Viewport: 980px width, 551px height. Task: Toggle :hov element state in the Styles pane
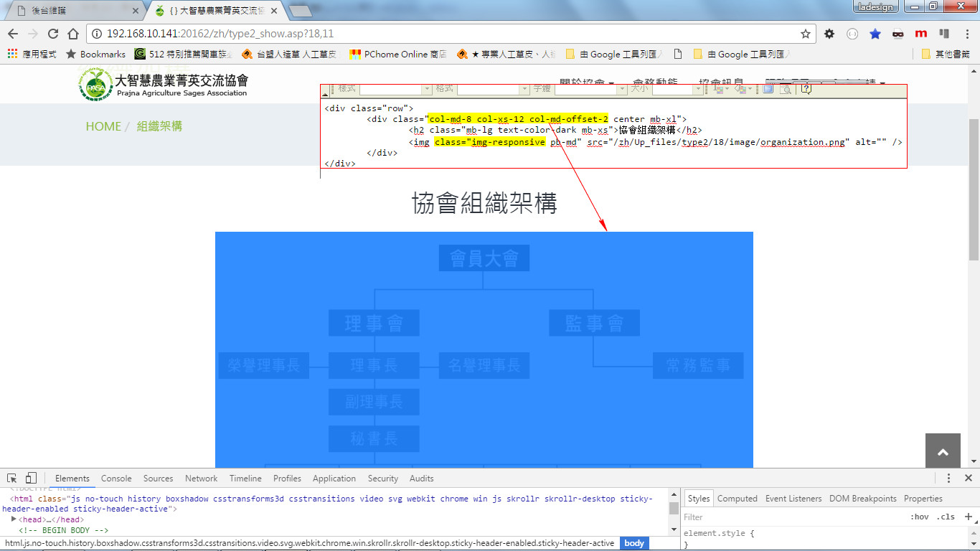coord(920,517)
